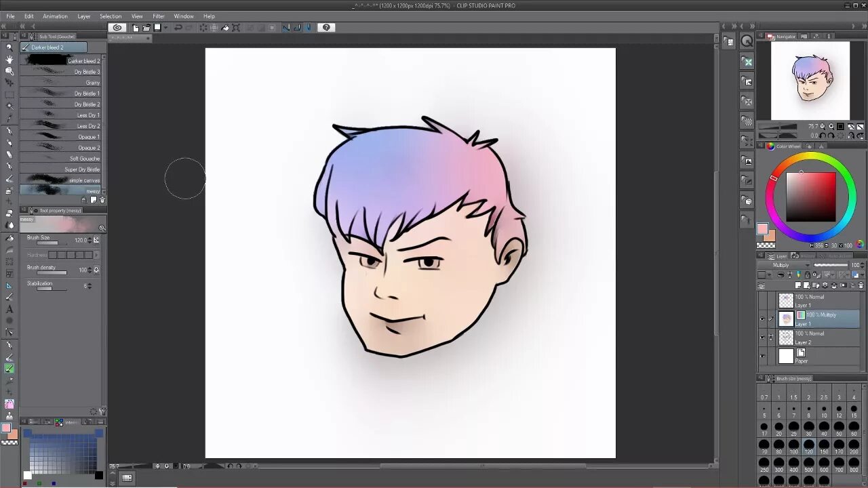868x488 pixels.
Task: Switch to the Color Wheel tab
Action: click(x=784, y=146)
